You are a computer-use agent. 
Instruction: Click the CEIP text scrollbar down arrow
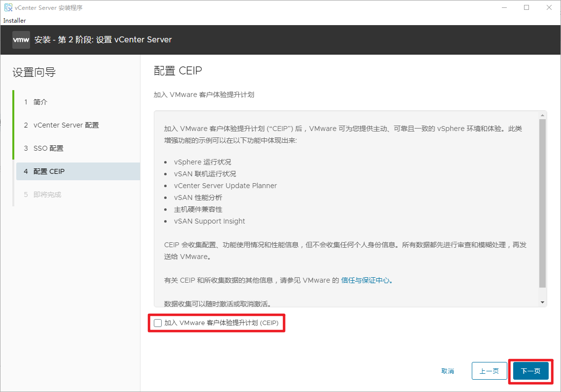pos(543,302)
